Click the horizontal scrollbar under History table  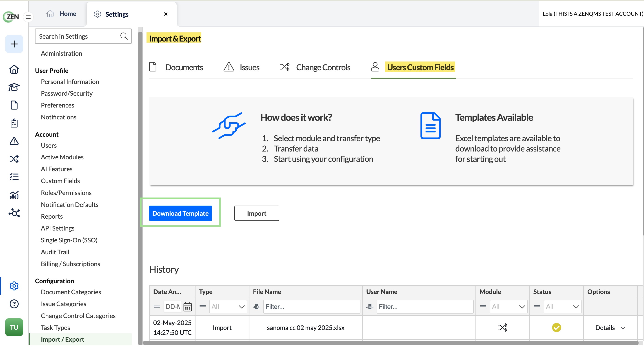[x=391, y=343]
